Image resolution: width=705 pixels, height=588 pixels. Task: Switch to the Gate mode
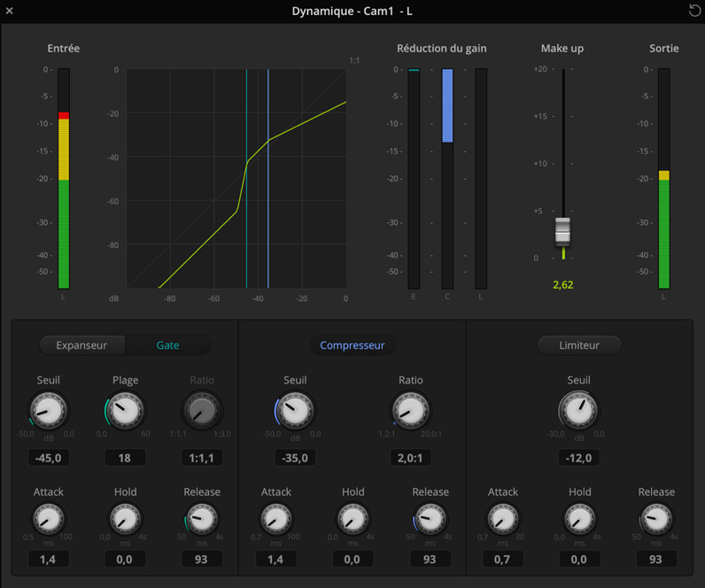click(x=167, y=345)
